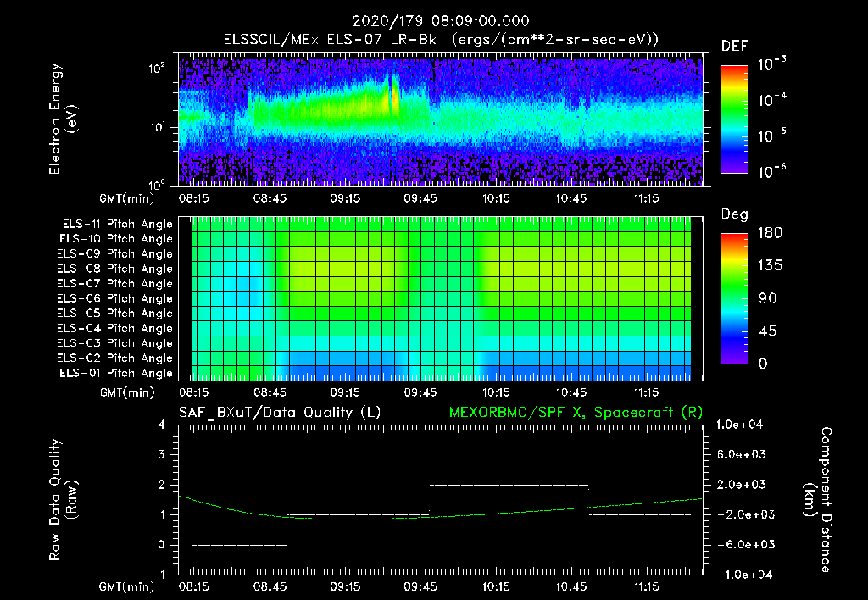Image resolution: width=868 pixels, height=600 pixels.
Task: Click the 11:15 time tick under the spectrogram
Action: click(647, 198)
